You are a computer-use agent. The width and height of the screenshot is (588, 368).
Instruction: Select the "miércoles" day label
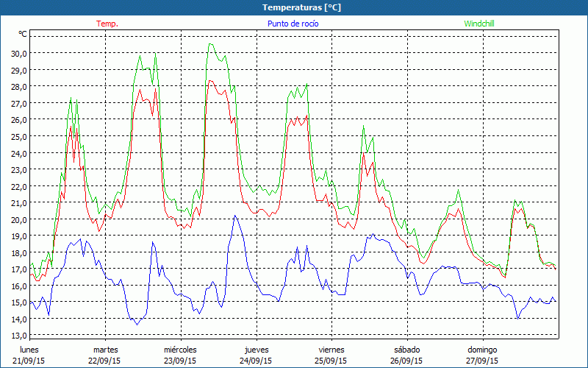click(180, 350)
